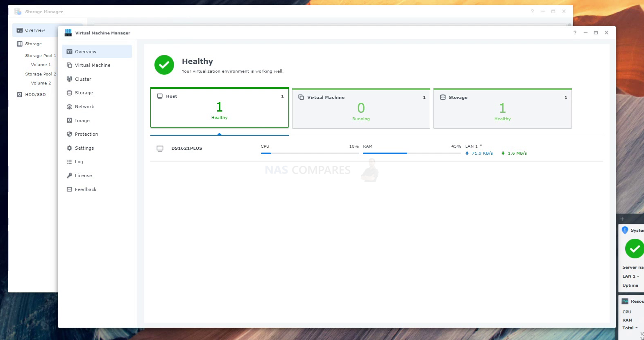Click the License key icon

[x=69, y=176]
